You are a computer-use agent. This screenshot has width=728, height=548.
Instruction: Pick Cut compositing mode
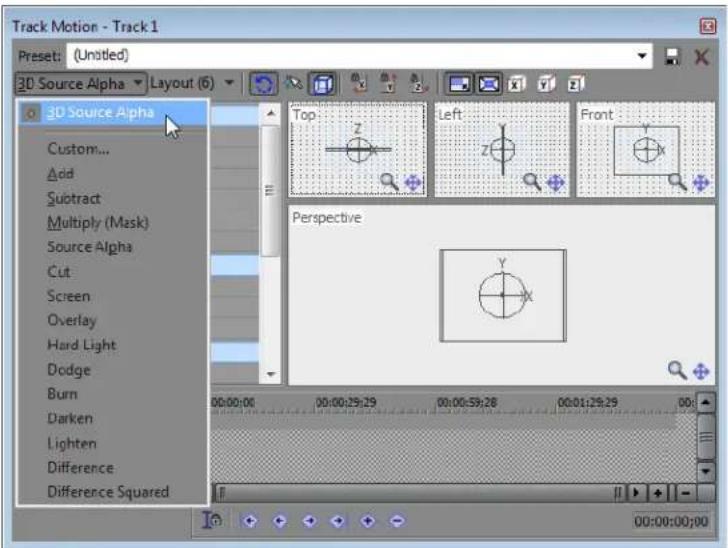(x=58, y=271)
